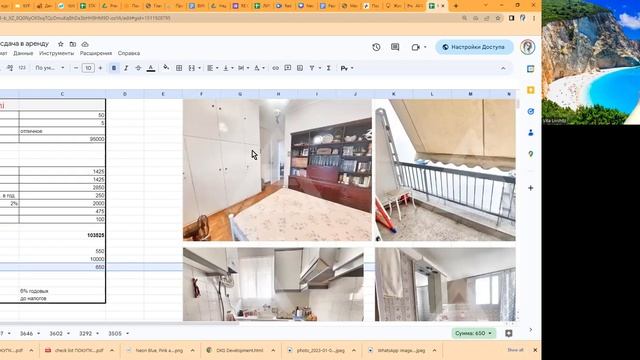The width and height of the screenshot is (640, 360).
Task: Open text wrapping dropdown
Action: pos(243,68)
